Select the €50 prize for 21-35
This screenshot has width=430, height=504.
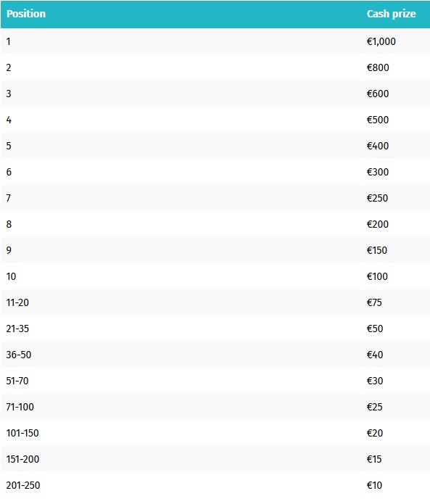(x=375, y=329)
